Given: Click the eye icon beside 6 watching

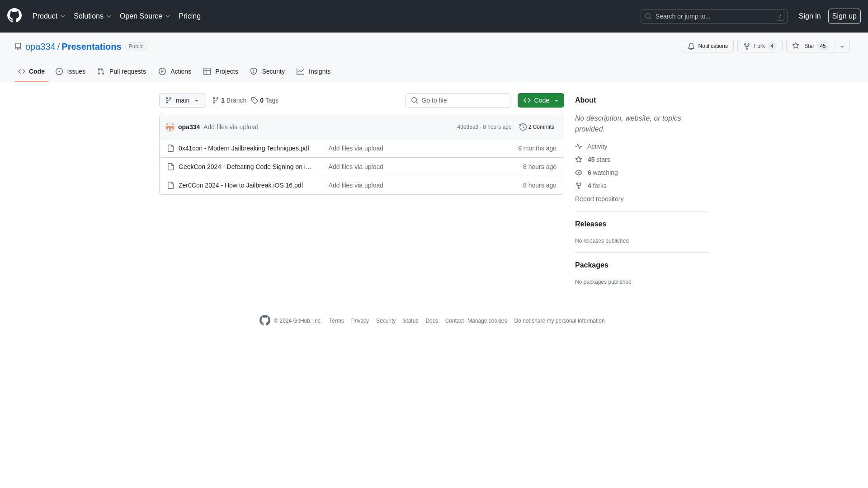Looking at the screenshot, I should (579, 173).
